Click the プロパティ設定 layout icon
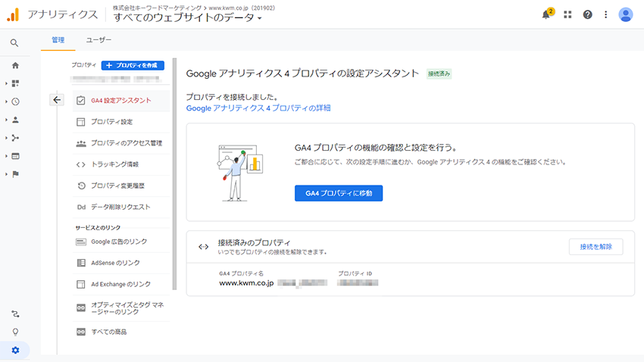The image size is (644, 362). [81, 122]
